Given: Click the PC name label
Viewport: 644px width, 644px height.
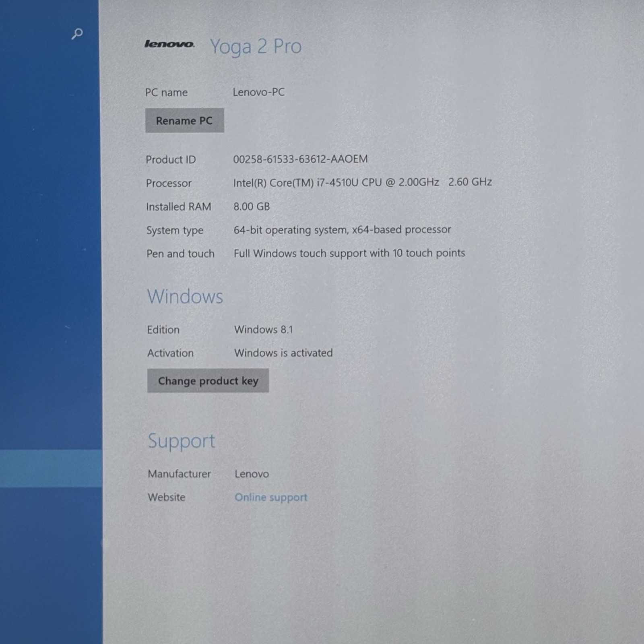Looking at the screenshot, I should click(166, 93).
